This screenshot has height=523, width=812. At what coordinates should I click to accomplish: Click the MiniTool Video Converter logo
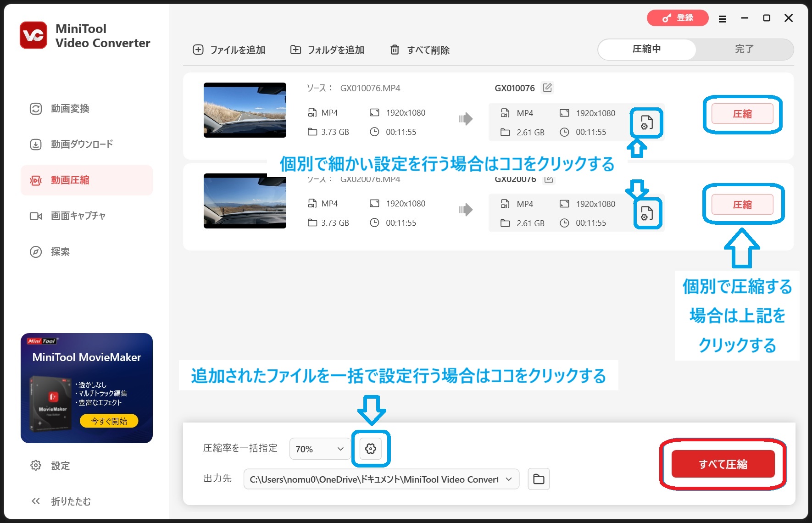33,35
